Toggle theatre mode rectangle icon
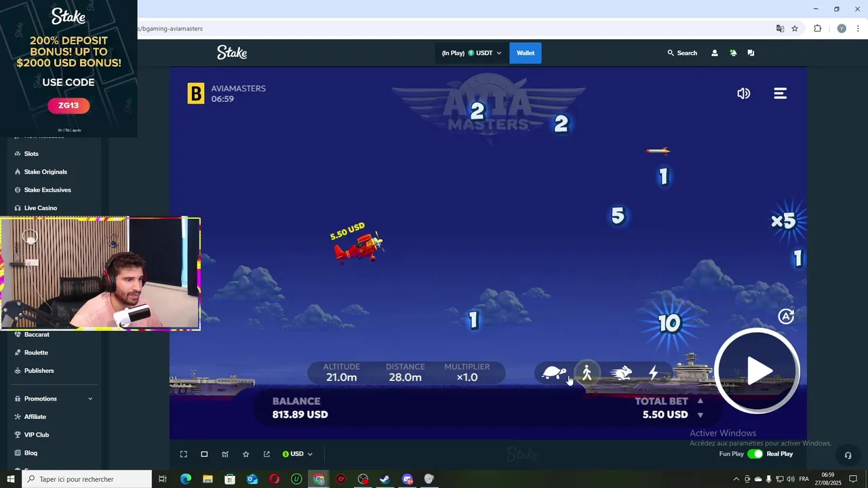 tap(204, 454)
